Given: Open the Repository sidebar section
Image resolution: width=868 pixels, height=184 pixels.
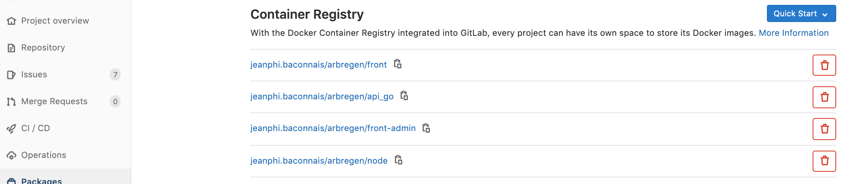Looking at the screenshot, I should click(x=43, y=48).
